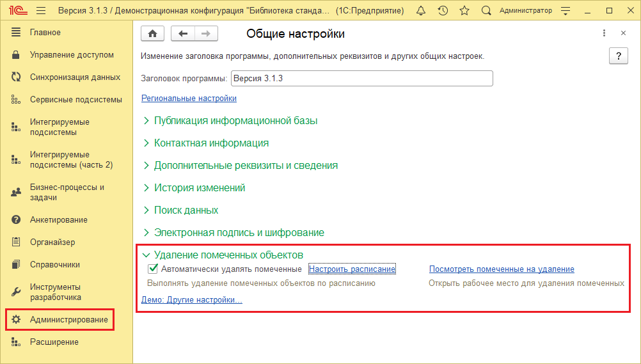Open favorites star icon
This screenshot has height=364, width=641.
464,11
